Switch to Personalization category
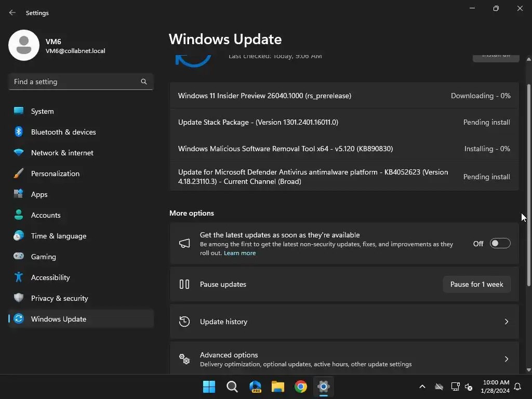 (x=81, y=174)
